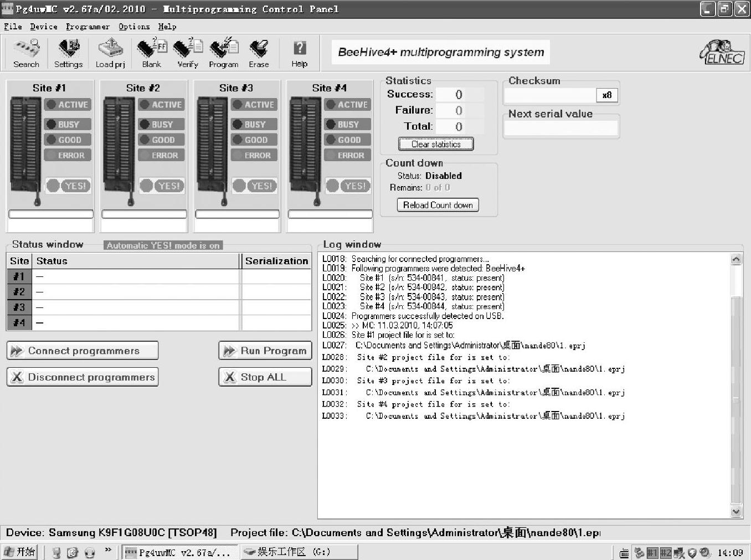Image resolution: width=751 pixels, height=560 pixels.
Task: Click Disconnect programmers button
Action: point(83,377)
